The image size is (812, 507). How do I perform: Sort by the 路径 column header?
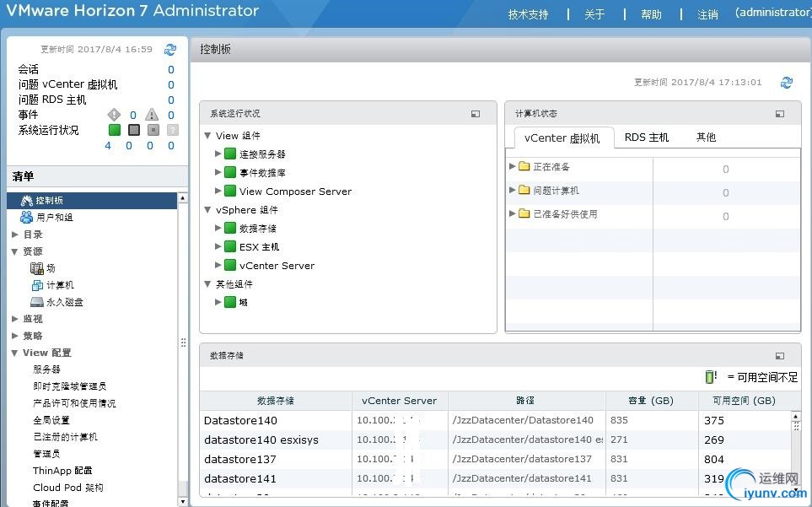click(527, 401)
